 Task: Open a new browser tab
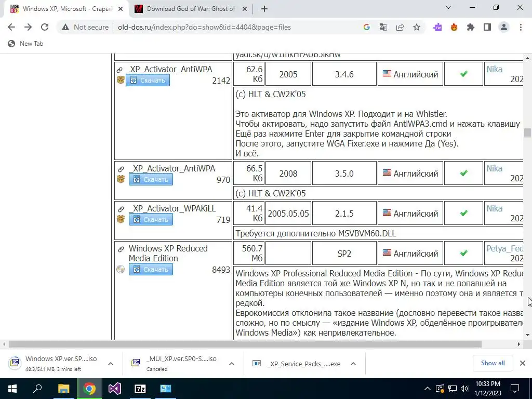tap(264, 9)
